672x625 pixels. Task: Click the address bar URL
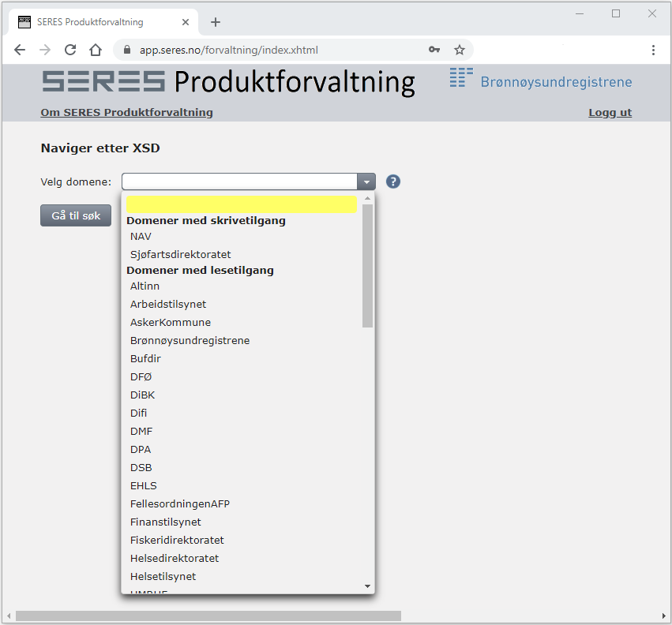(229, 51)
